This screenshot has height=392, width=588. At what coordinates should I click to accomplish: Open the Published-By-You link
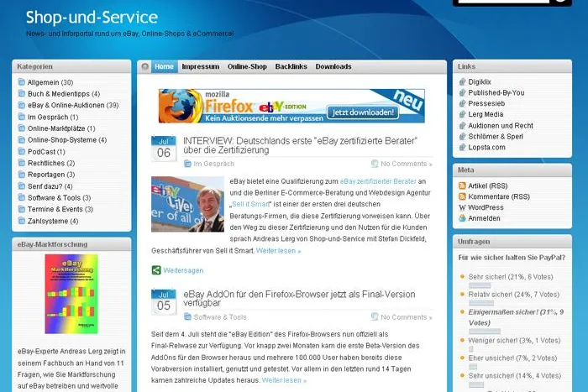[x=496, y=92]
